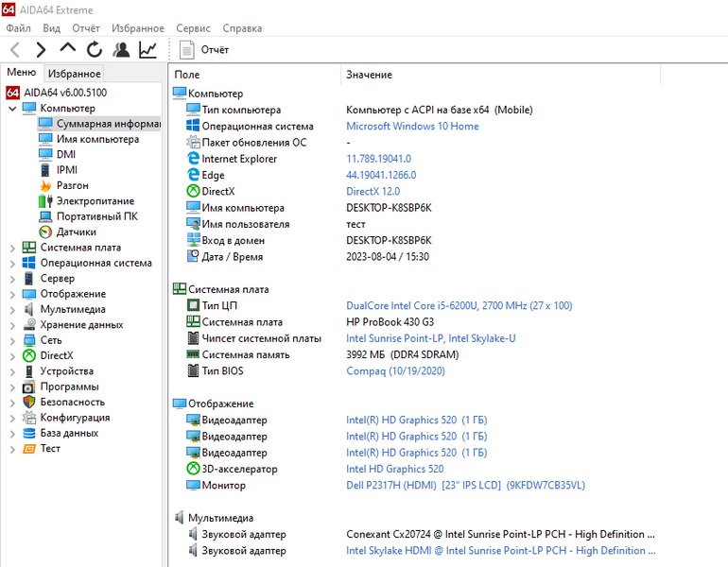Select the IPMI tree item
The height and width of the screenshot is (567, 728).
click(x=67, y=170)
